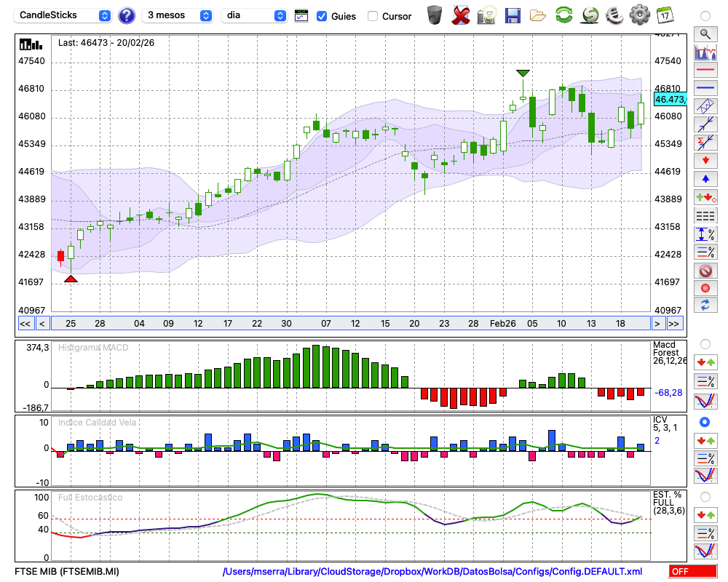Viewport: 728px width, 582px height.
Task: Click the blue floppy disk save icon
Action: tap(513, 15)
